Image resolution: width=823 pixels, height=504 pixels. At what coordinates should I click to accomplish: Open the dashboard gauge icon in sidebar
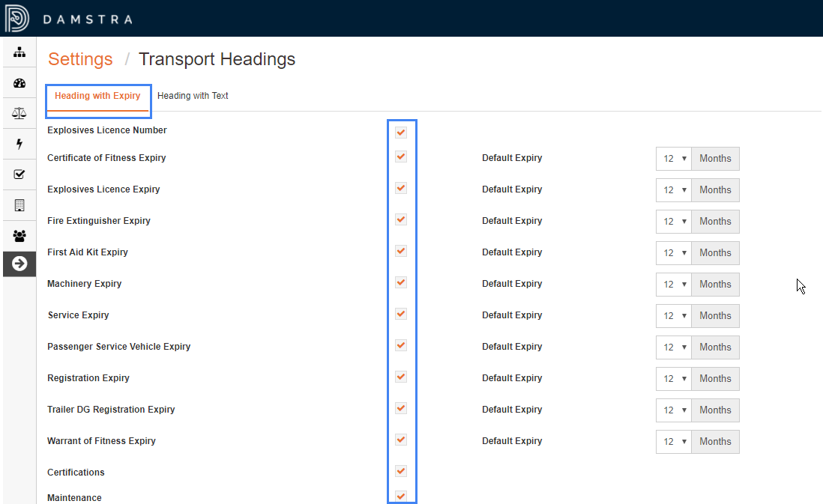(x=19, y=83)
